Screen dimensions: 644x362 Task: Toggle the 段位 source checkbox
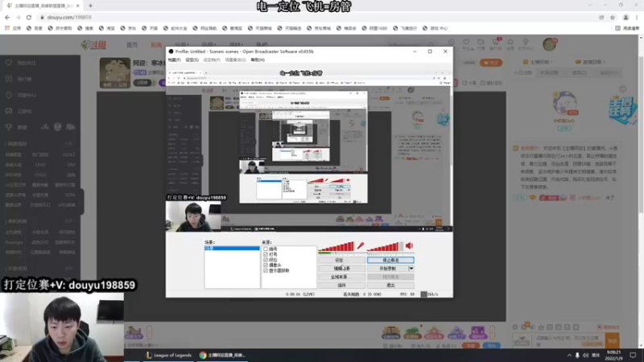pos(266,259)
